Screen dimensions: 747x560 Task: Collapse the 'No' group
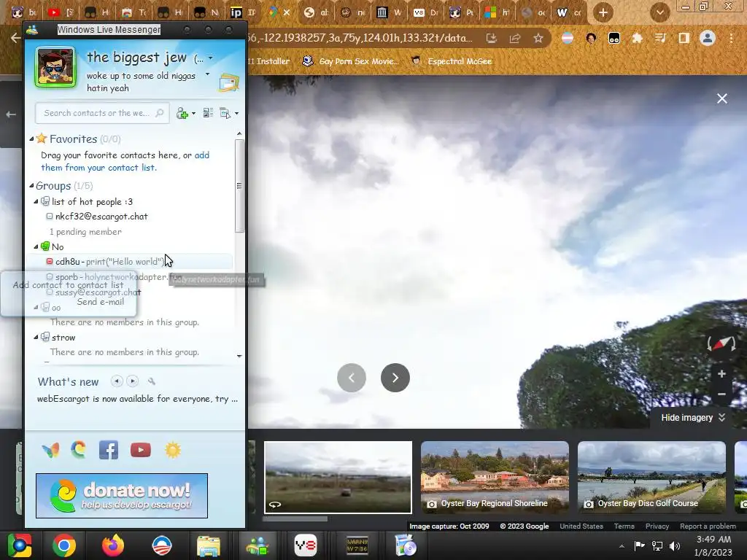(x=36, y=246)
